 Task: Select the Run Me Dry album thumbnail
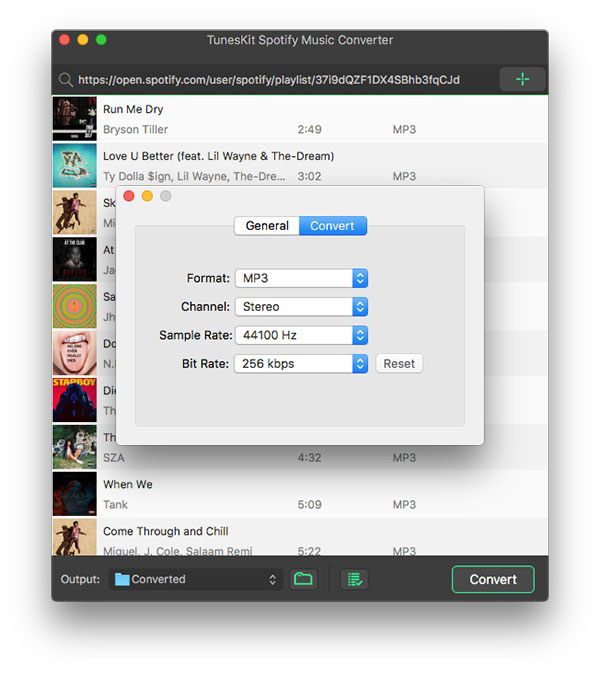click(x=74, y=118)
